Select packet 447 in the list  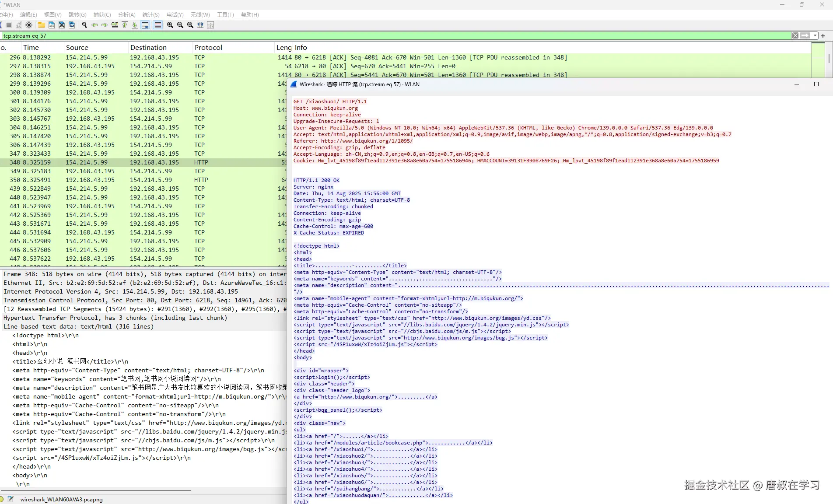pos(143,259)
